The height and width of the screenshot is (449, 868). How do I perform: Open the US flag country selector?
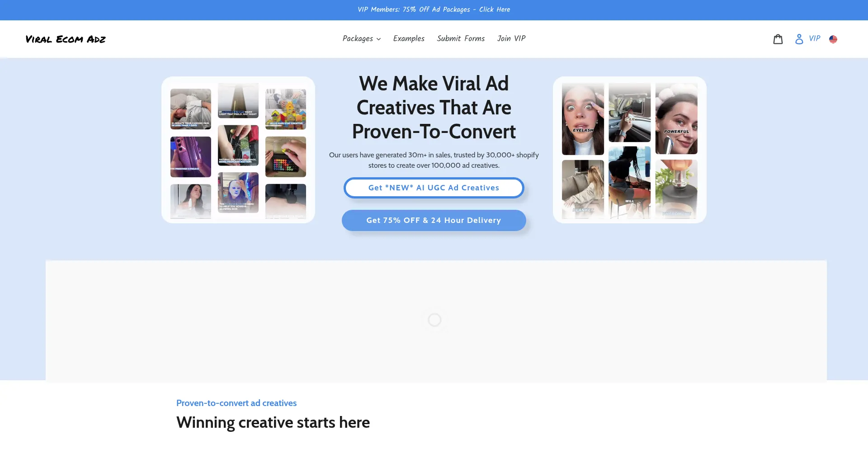pyautogui.click(x=833, y=39)
